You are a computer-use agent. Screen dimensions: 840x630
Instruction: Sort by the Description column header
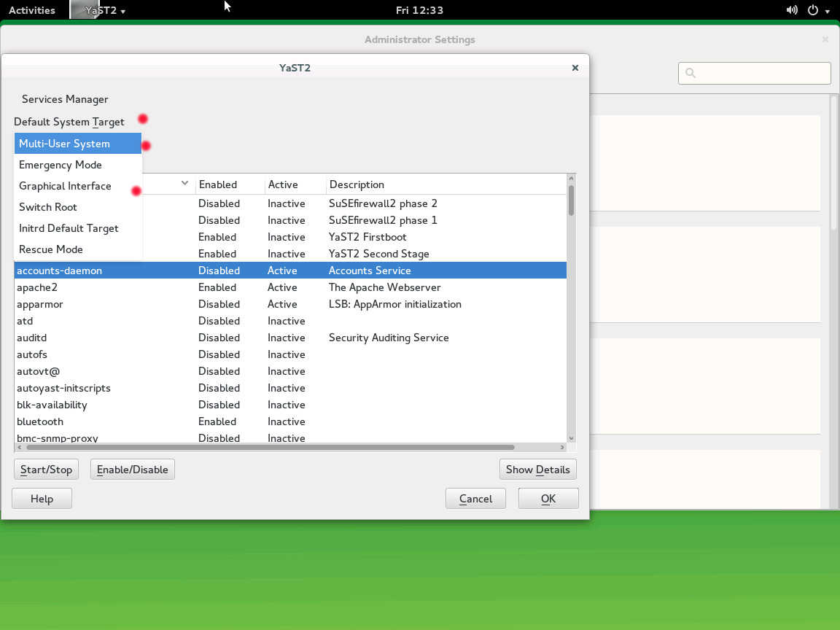click(446, 184)
